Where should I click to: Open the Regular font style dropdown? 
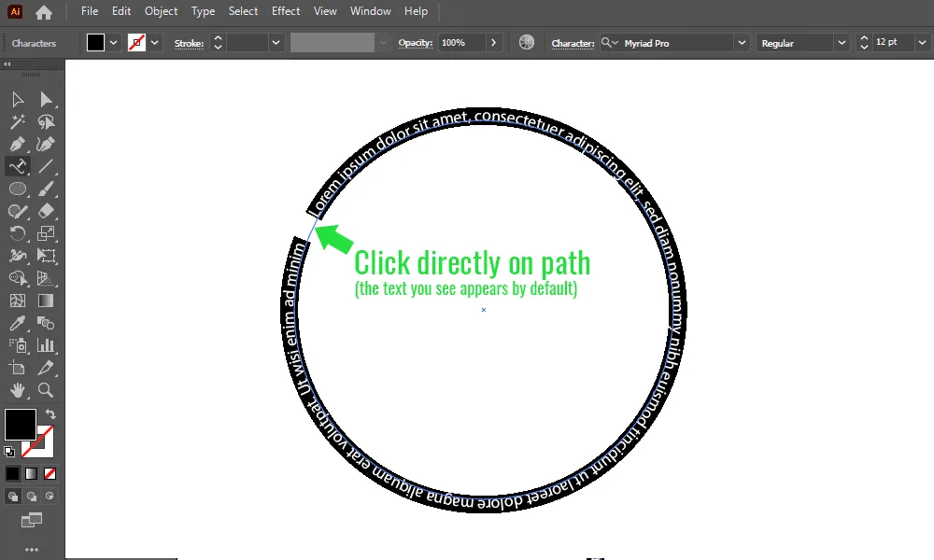(x=842, y=43)
